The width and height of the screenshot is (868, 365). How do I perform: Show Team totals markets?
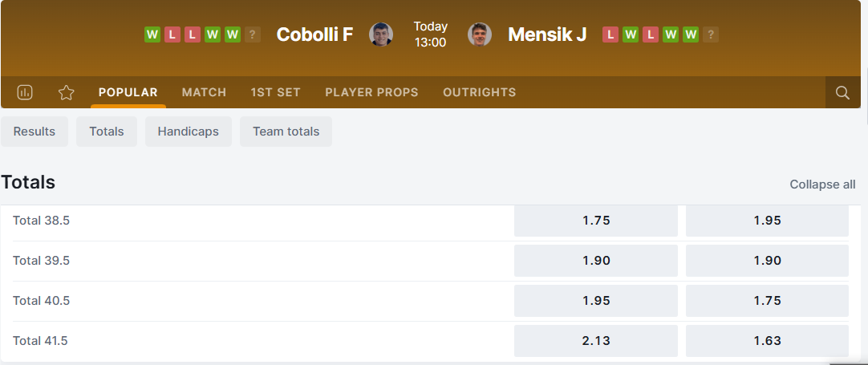(286, 132)
